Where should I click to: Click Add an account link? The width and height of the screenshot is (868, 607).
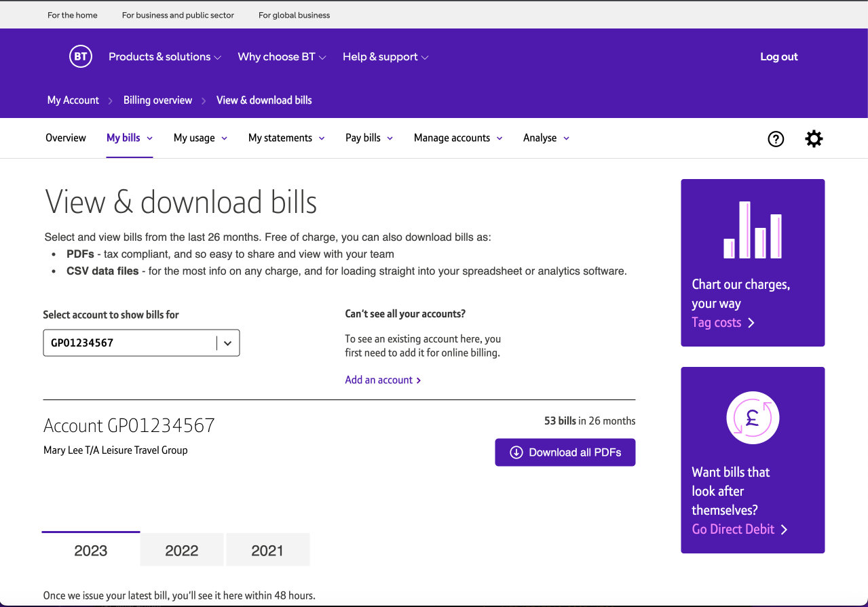pyautogui.click(x=383, y=380)
